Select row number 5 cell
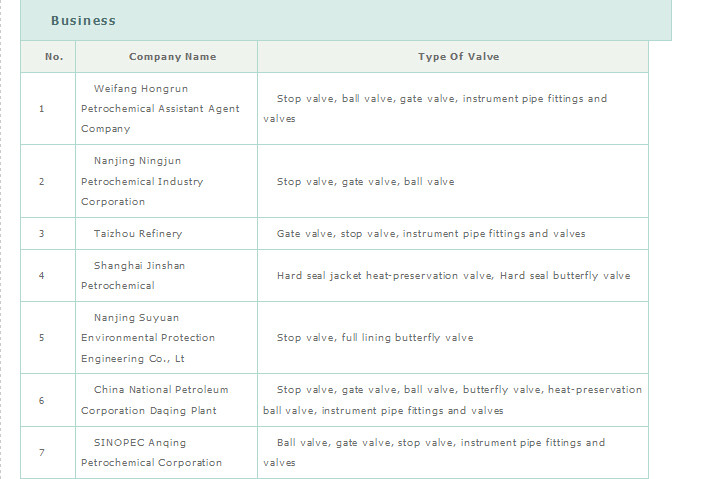Screen dimensions: 703x479 [42, 338]
